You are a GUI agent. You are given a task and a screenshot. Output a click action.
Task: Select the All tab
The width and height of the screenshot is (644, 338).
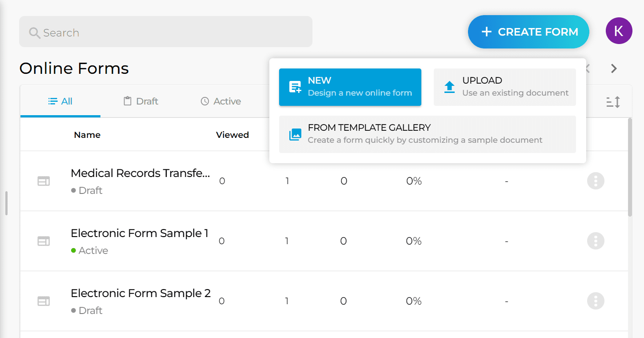point(60,101)
